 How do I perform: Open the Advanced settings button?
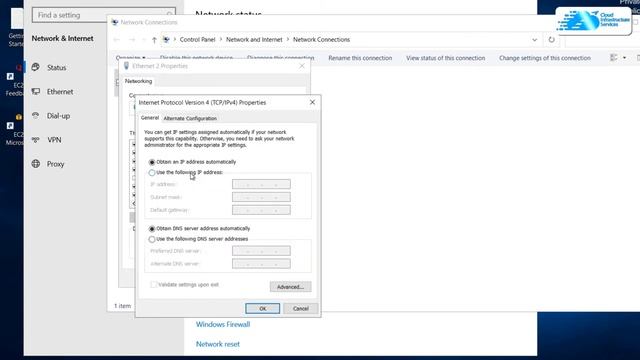coord(290,287)
